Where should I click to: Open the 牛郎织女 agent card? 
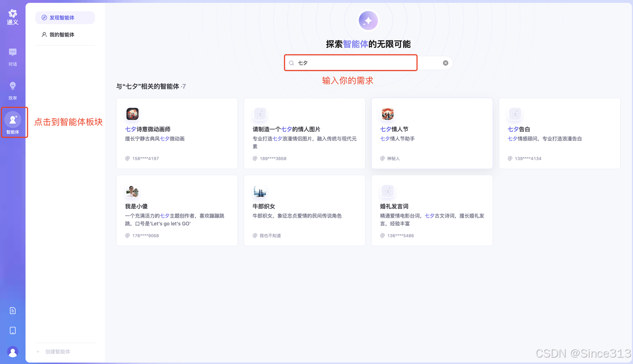(x=304, y=210)
